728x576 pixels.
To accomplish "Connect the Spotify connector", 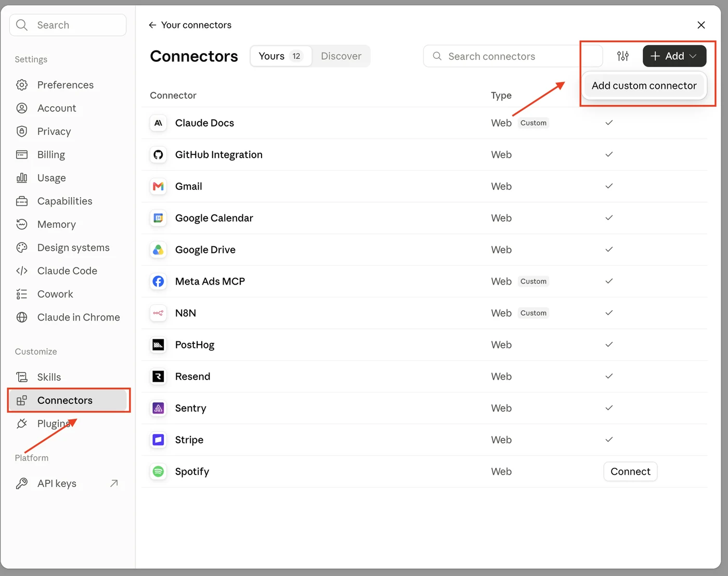I will coord(630,471).
